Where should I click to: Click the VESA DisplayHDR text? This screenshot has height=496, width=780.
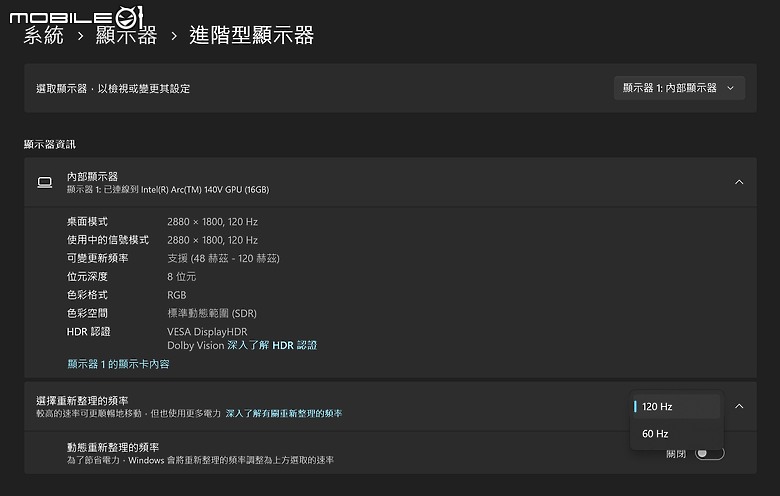pyautogui.click(x=207, y=331)
